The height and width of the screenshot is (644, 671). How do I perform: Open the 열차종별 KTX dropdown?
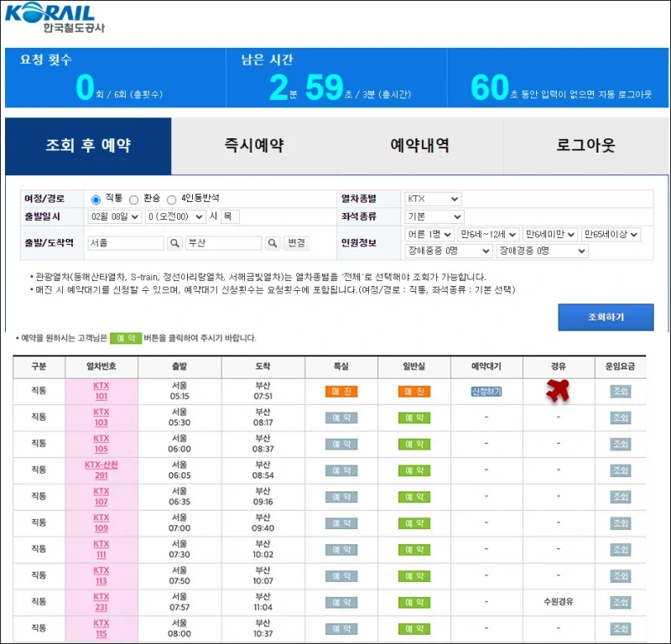click(x=432, y=199)
